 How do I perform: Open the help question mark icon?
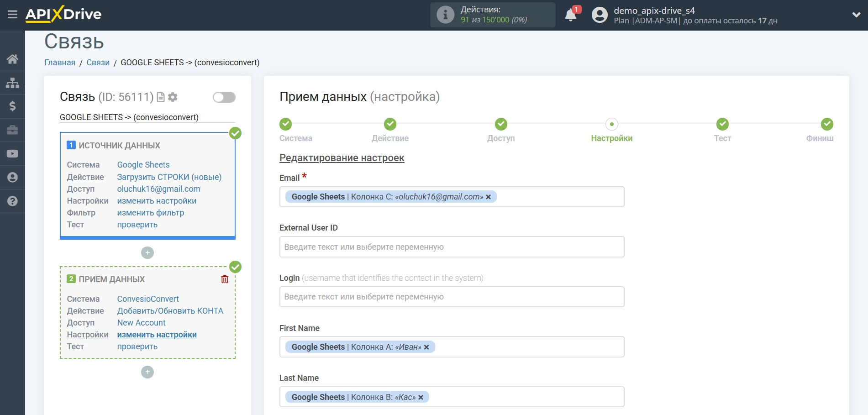(12, 201)
